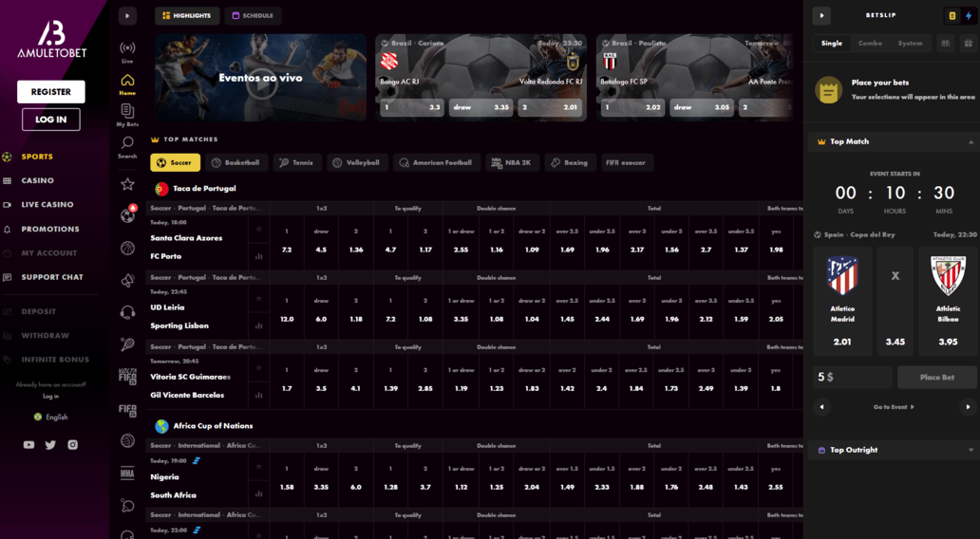
Task: Expand sidebar with the play arrow
Action: [x=127, y=15]
